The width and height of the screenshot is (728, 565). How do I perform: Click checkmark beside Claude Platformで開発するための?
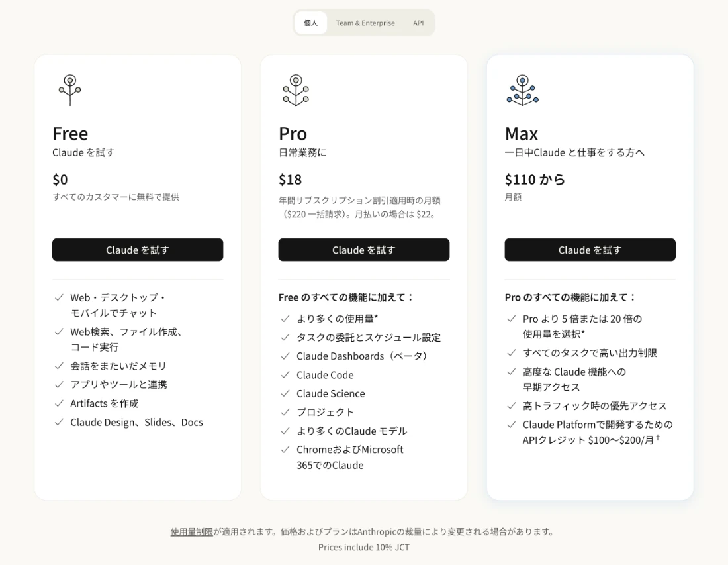point(511,425)
